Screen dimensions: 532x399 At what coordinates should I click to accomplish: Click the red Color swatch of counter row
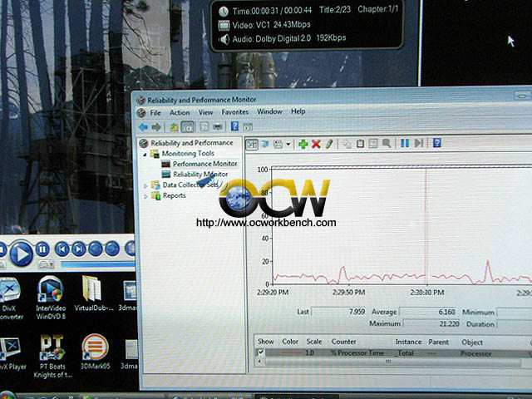pyautogui.click(x=290, y=353)
